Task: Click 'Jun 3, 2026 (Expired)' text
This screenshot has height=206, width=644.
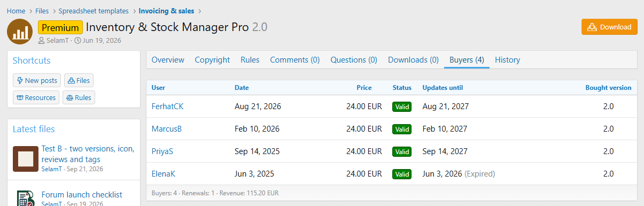Action: tap(459, 174)
